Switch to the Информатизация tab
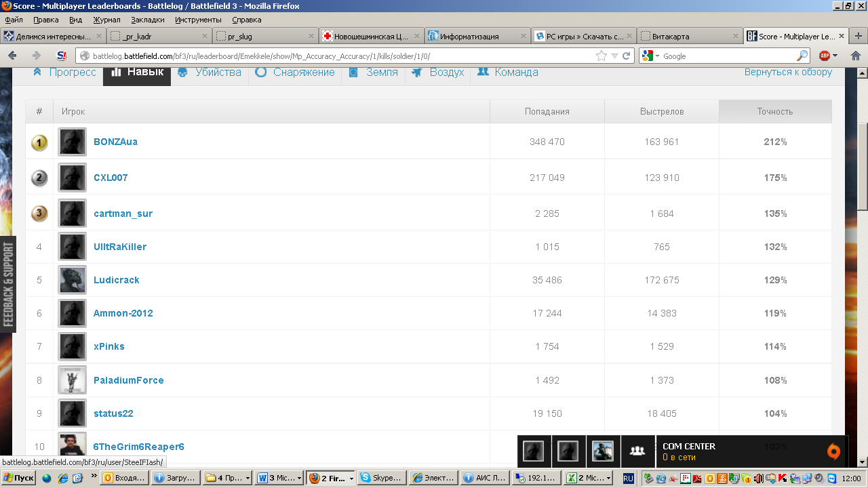Viewport: 868px width, 488px height. click(x=477, y=37)
